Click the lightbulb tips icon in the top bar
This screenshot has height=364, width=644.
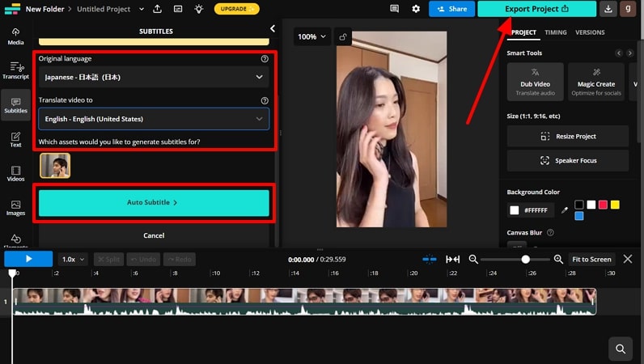197,9
